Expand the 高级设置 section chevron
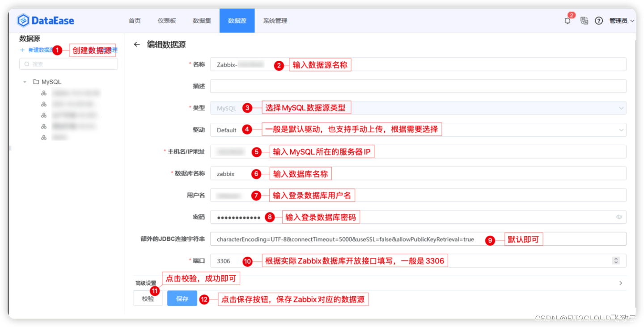Viewport: 644px width, 327px height. click(x=620, y=283)
